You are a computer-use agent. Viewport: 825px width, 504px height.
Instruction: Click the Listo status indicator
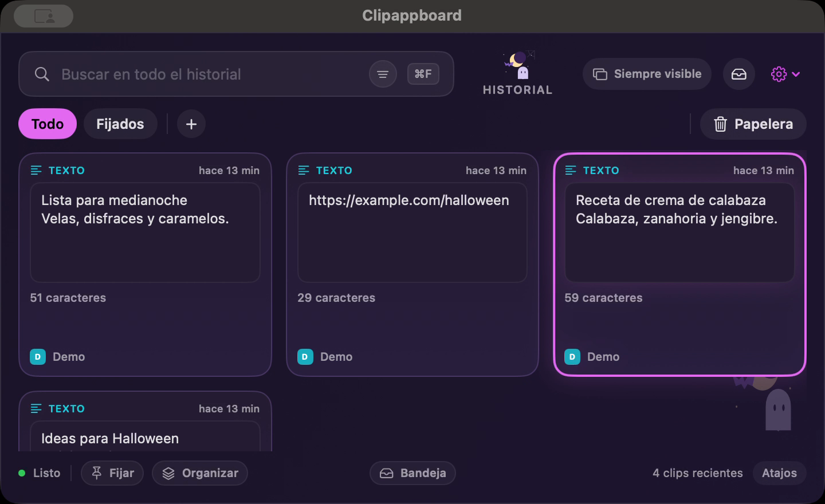click(x=39, y=473)
